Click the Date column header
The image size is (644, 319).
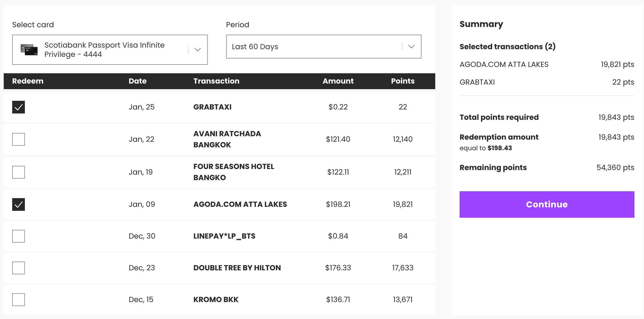tap(138, 81)
